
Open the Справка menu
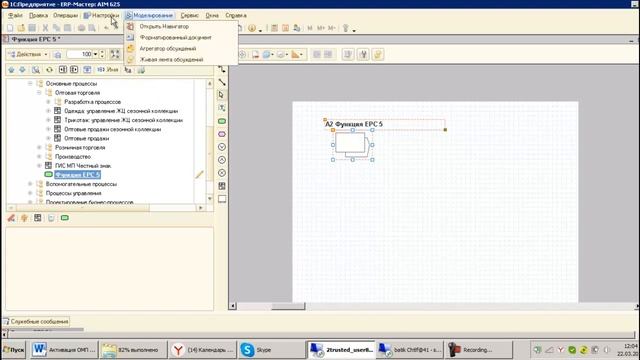(x=236, y=16)
